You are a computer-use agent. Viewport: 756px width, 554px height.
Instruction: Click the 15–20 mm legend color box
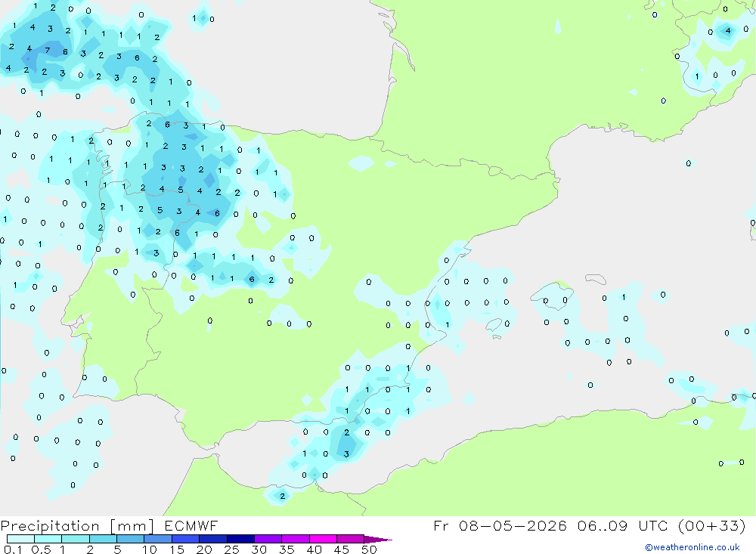pyautogui.click(x=185, y=539)
